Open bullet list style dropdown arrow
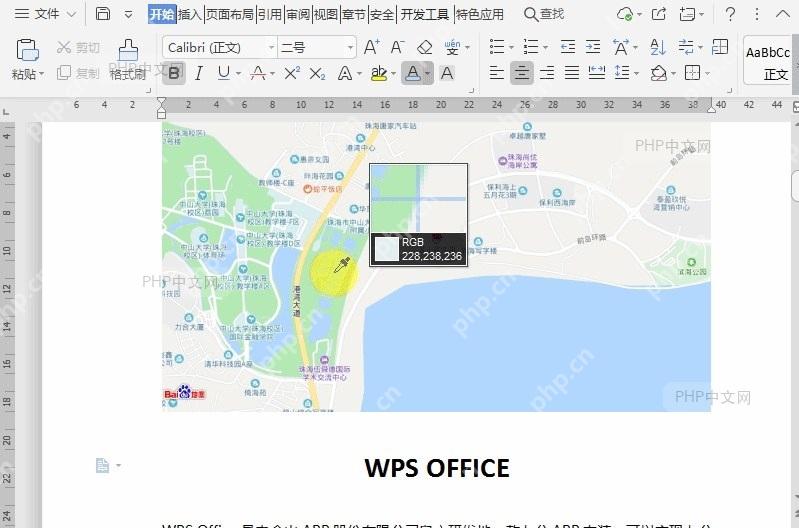 511,48
